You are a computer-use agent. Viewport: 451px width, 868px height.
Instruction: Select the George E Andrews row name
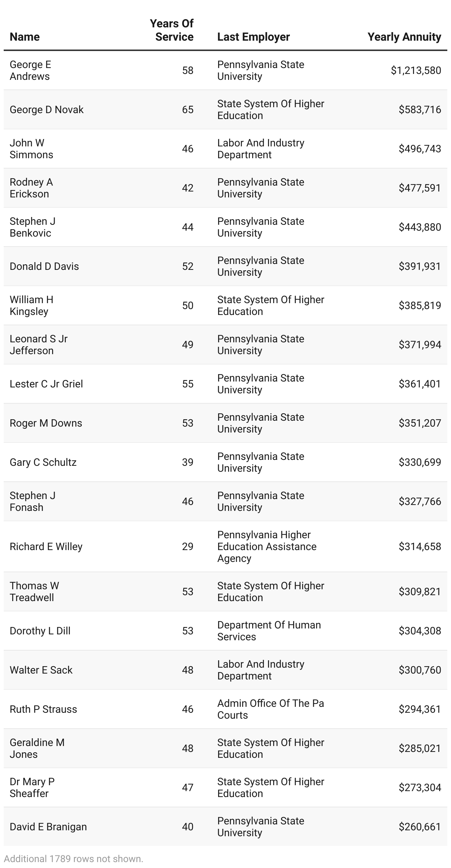(30, 70)
